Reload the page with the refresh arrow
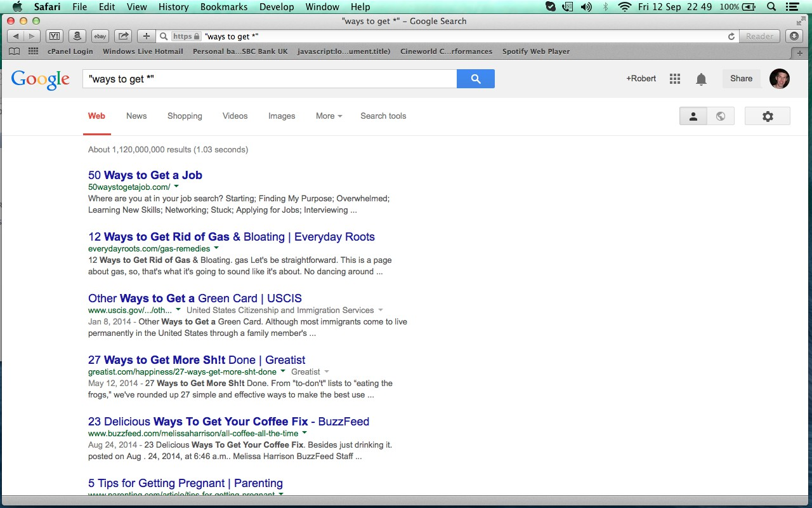The height and width of the screenshot is (508, 812). (731, 36)
